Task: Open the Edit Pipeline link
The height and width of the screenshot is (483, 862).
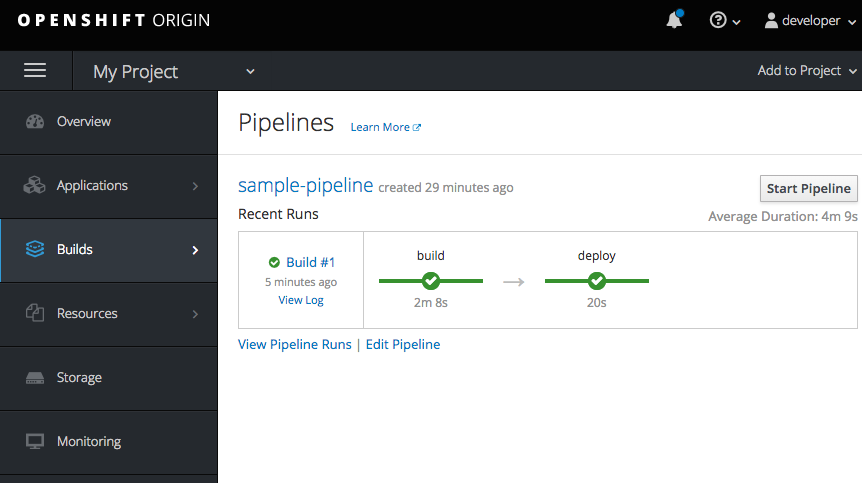Action: [402, 344]
